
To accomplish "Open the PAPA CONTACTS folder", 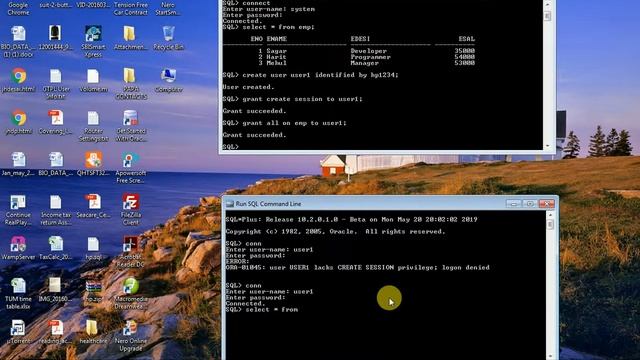I will pos(130,76).
